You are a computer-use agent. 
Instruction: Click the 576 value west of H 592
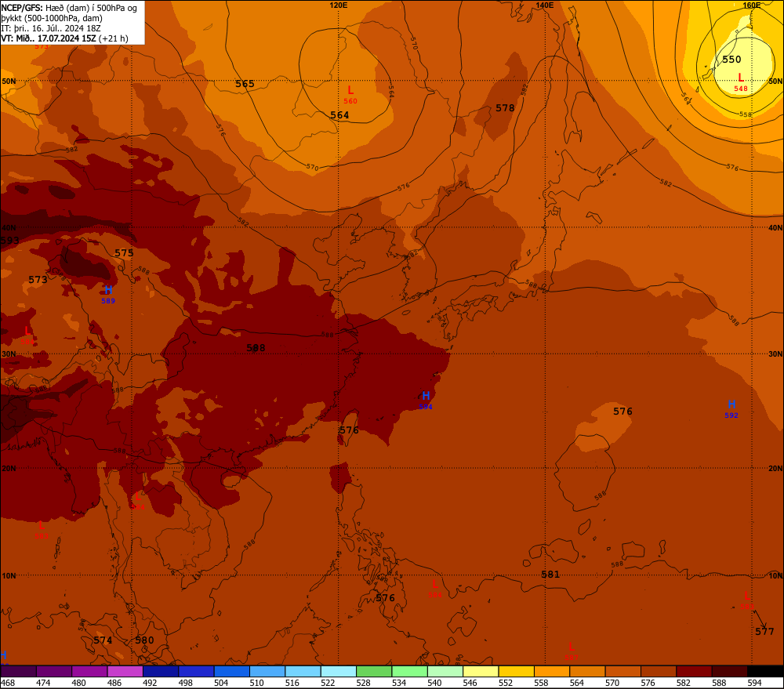click(623, 411)
